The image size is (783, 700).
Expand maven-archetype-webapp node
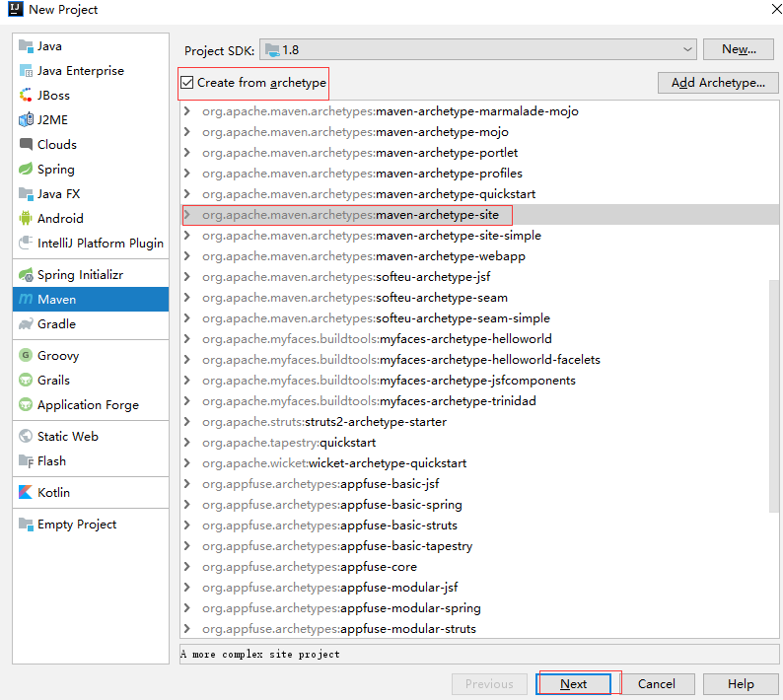186,256
